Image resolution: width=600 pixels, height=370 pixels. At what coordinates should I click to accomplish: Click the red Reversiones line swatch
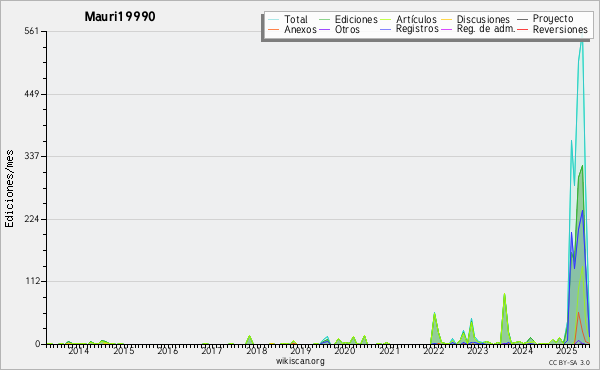click(x=522, y=29)
